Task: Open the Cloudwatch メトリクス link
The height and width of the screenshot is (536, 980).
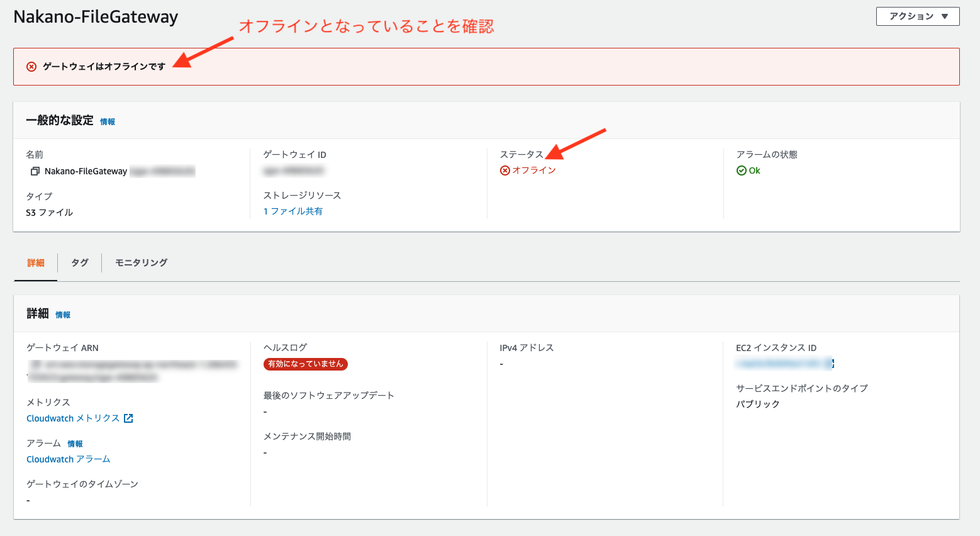Action: [x=73, y=418]
